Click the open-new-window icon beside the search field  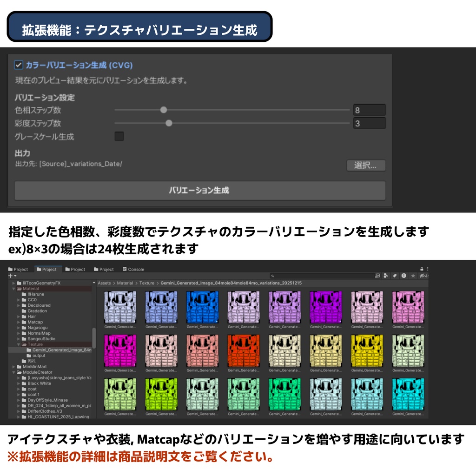377,276
